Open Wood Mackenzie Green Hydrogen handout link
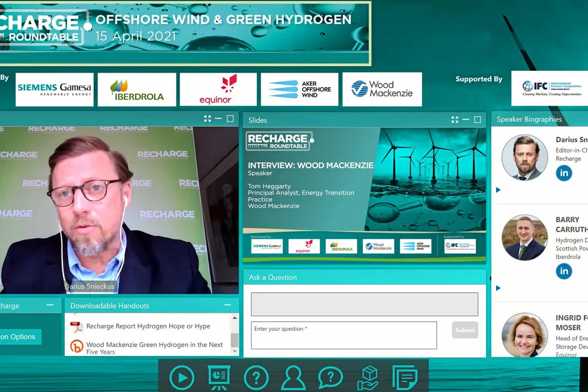Image resolution: width=588 pixels, height=392 pixels. [x=155, y=348]
